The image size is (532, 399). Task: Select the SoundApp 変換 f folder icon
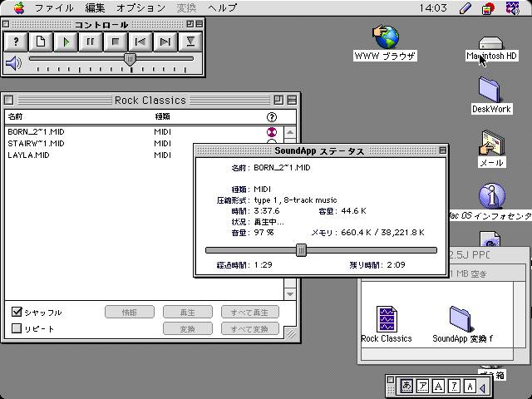tap(461, 319)
